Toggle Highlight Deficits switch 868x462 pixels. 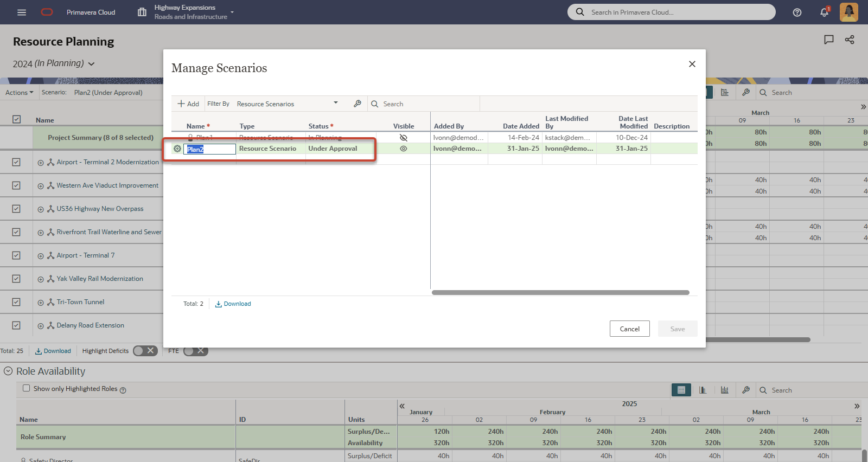tap(145, 351)
